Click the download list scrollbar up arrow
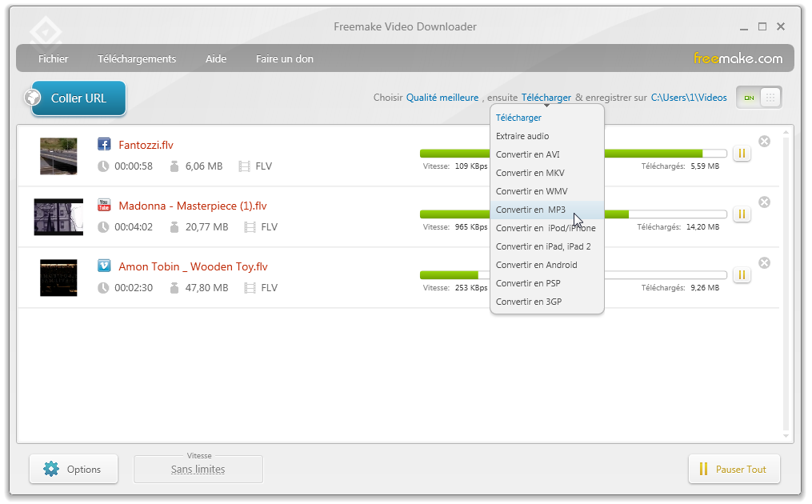Image resolution: width=812 pixels, height=504 pixels. click(x=786, y=133)
